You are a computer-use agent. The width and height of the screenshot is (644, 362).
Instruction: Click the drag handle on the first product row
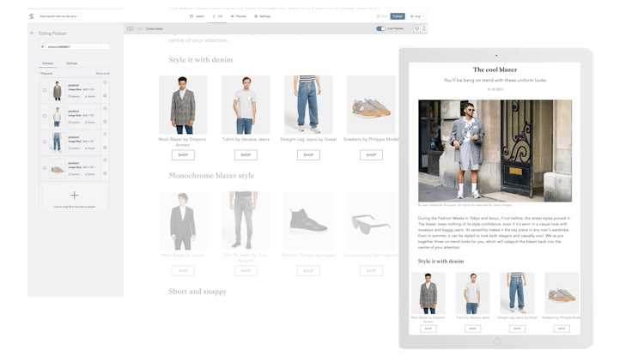pyautogui.click(x=105, y=84)
